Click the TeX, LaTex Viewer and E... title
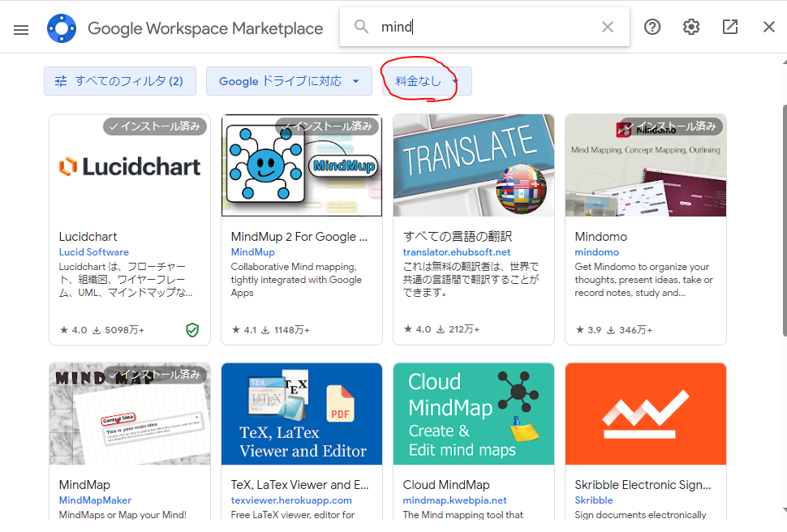Screen dimensions: 787x532 tap(299, 485)
